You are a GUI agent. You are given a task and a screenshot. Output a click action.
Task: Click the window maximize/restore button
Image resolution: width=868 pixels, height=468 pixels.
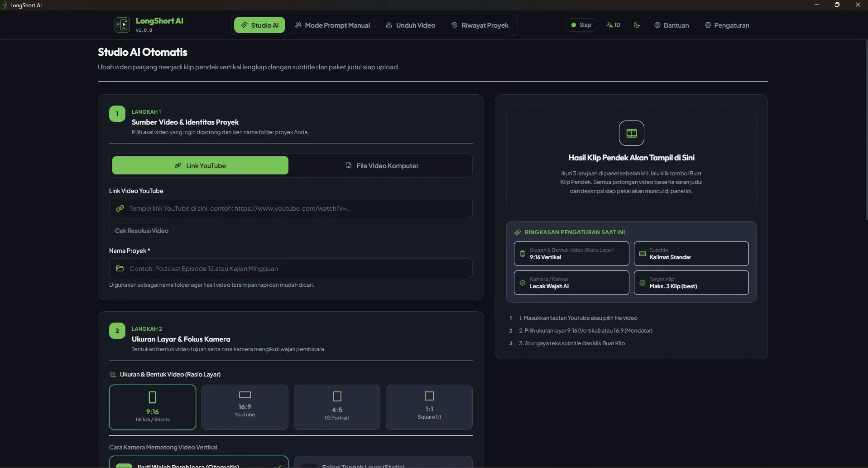click(x=837, y=5)
